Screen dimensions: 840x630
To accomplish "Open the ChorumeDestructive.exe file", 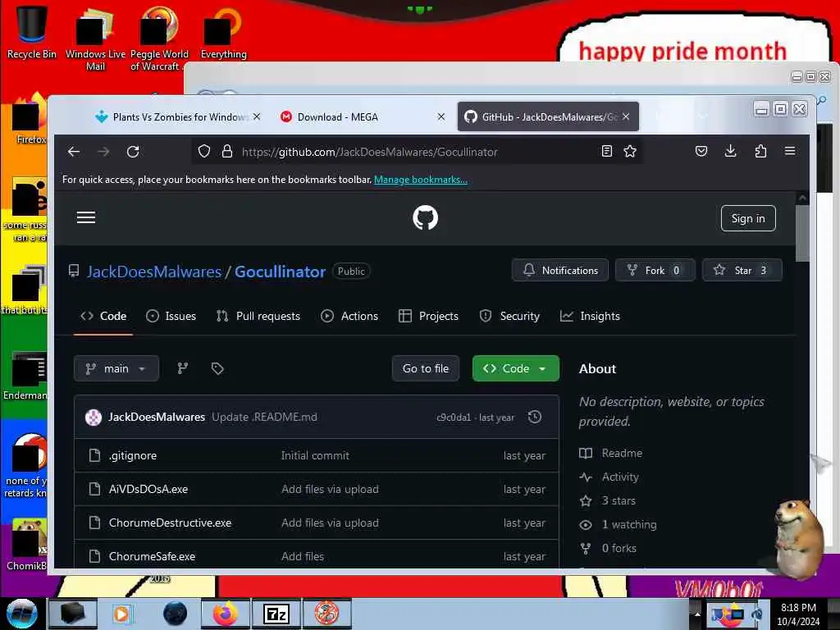I will click(170, 523).
